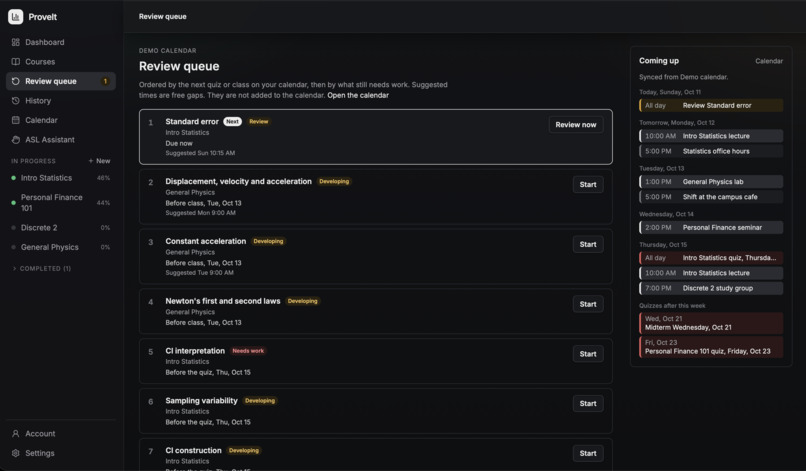Open the Personal Finance 101 course
The width and height of the screenshot is (806, 471).
61,203
